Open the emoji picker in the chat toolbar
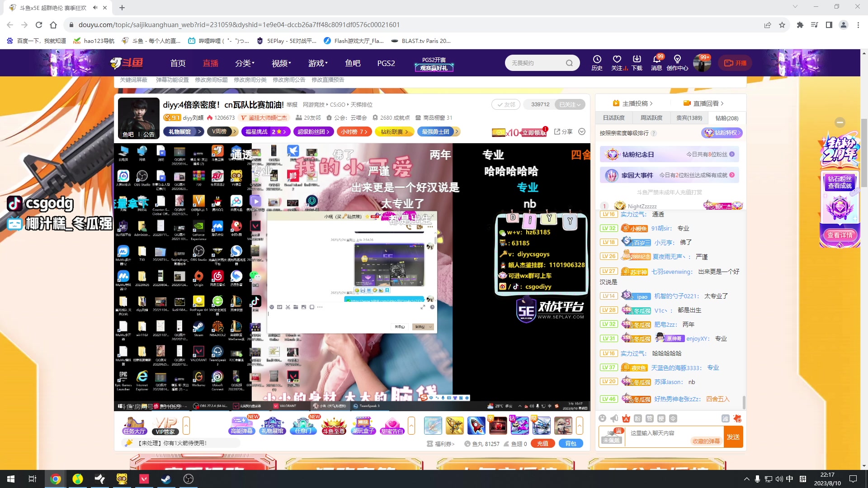The height and width of the screenshot is (488, 868). point(602,418)
